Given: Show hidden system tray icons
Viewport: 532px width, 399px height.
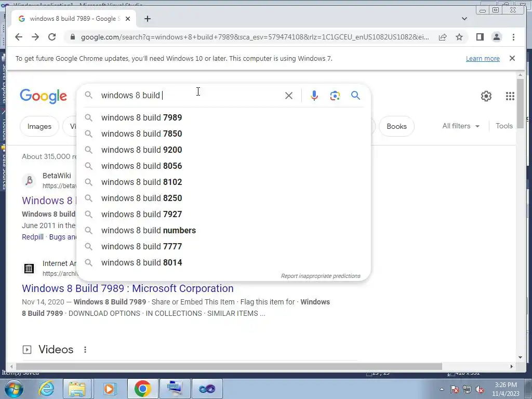Looking at the screenshot, I should (442, 389).
